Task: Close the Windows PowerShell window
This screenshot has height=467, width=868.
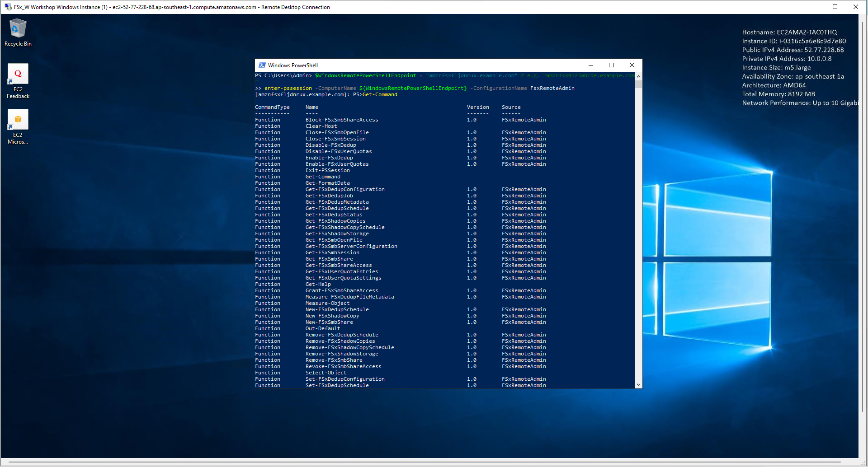Action: click(x=632, y=65)
